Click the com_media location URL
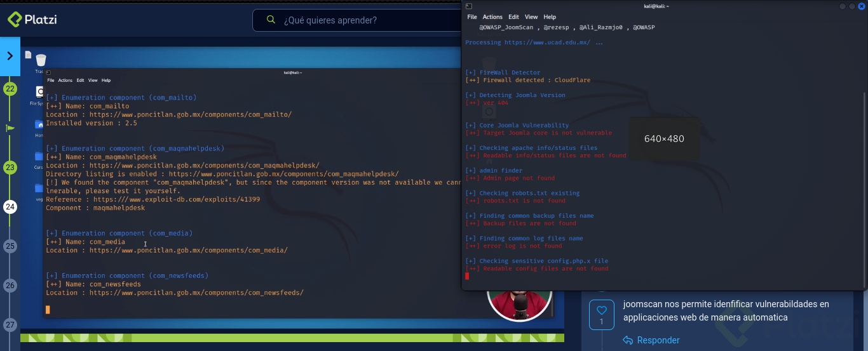 189,250
